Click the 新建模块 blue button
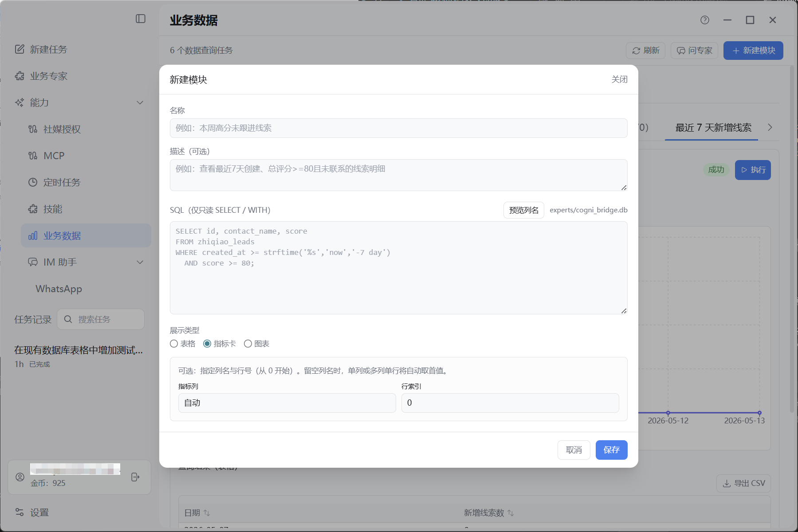798x532 pixels. tap(753, 51)
